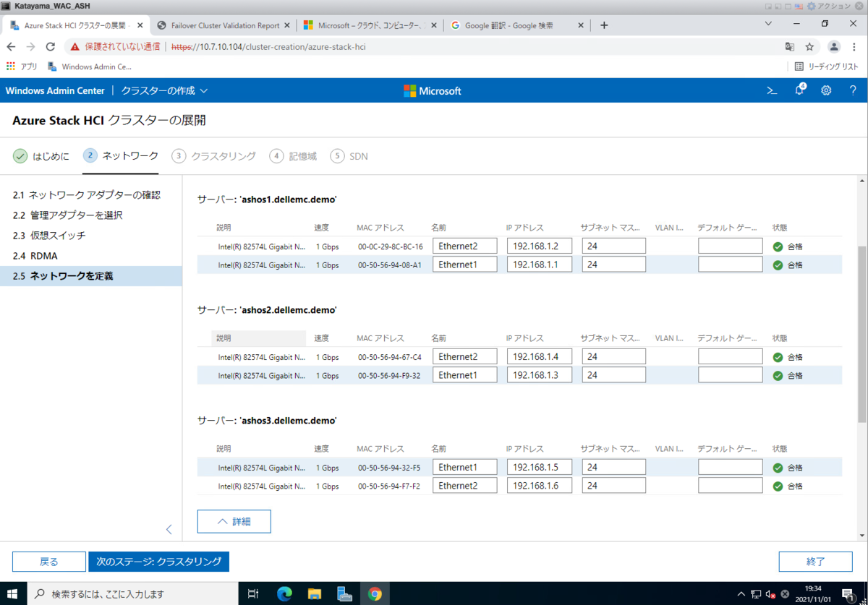
Task: Click the 戻る button
Action: click(48, 562)
